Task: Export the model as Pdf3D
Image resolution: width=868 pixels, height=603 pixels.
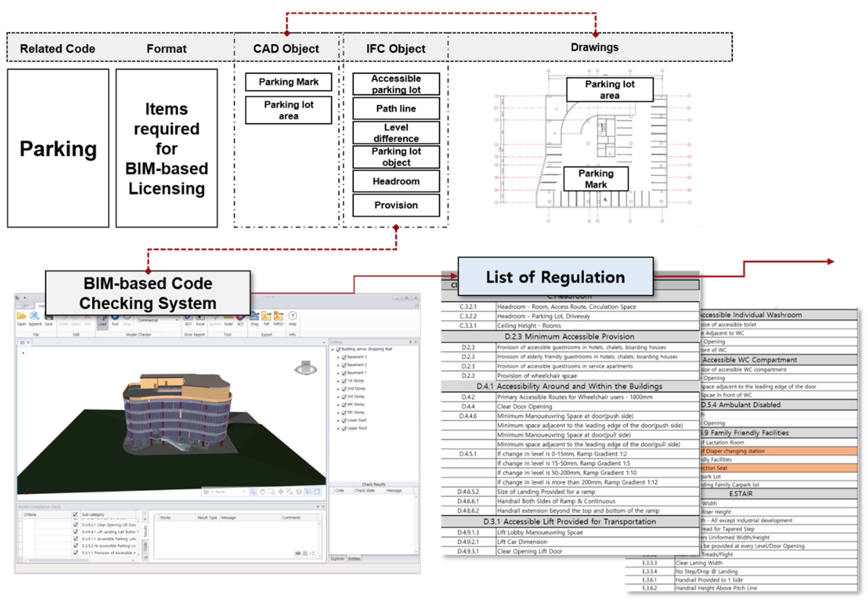Action: [x=278, y=317]
